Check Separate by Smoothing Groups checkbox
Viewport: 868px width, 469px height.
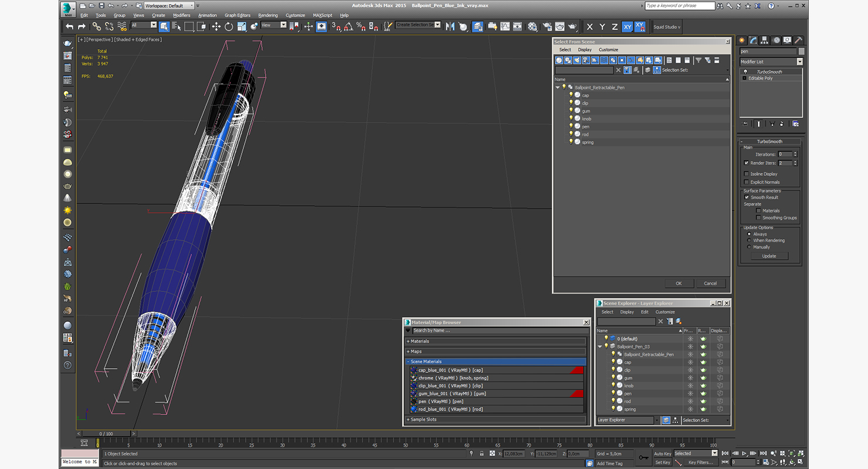(x=758, y=217)
